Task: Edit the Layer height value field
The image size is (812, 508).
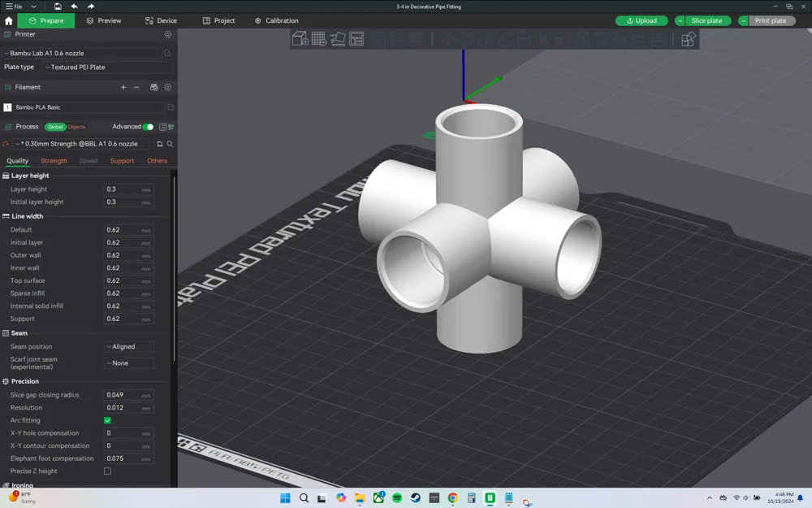Action: 127,189
